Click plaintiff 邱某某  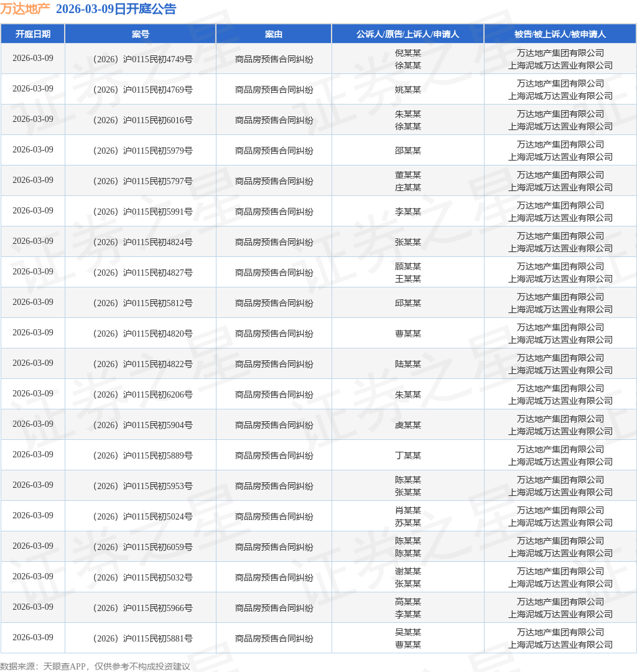pos(408,303)
